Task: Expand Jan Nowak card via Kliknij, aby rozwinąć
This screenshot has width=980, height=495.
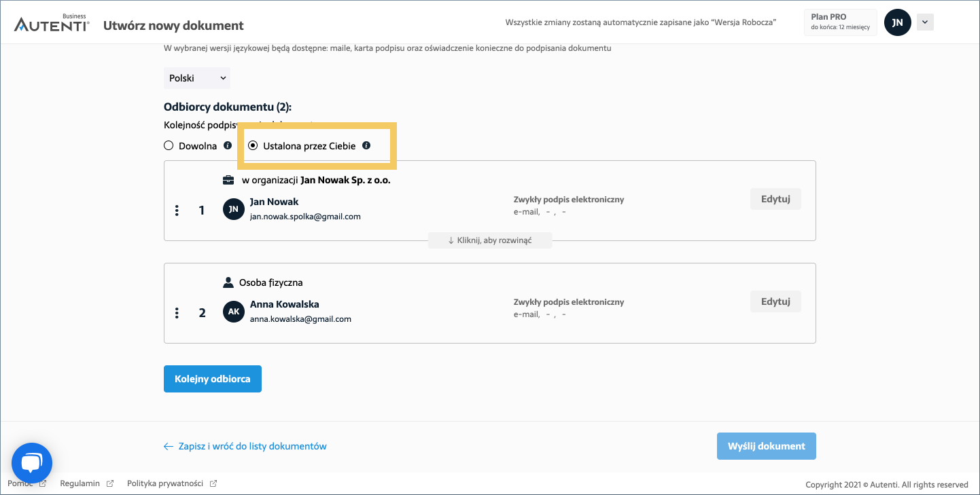Action: coord(490,240)
